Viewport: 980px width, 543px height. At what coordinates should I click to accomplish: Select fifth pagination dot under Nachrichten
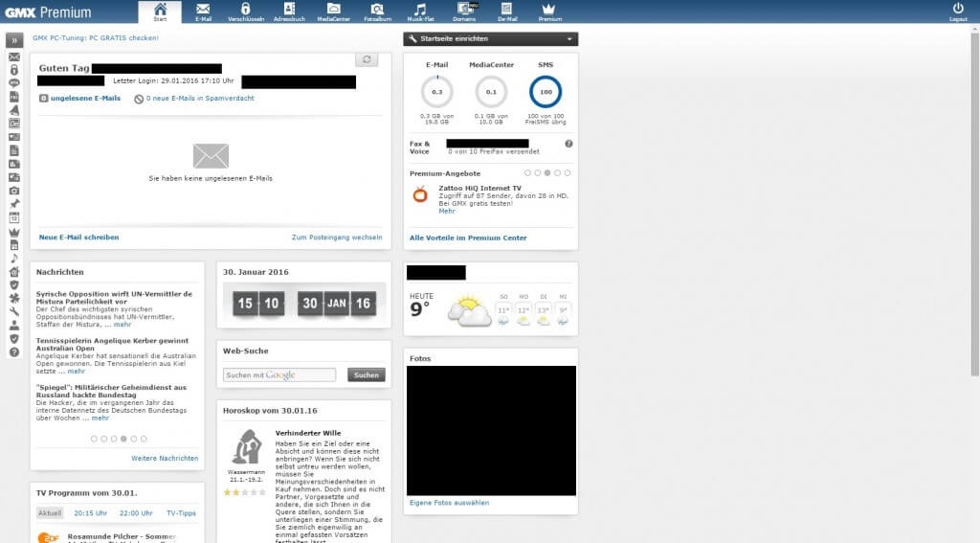134,439
